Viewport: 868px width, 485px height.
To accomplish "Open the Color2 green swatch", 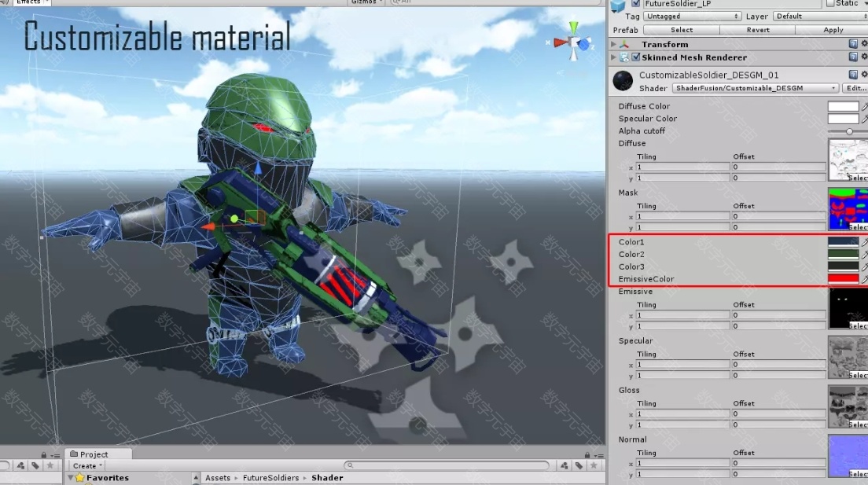I will pos(843,254).
